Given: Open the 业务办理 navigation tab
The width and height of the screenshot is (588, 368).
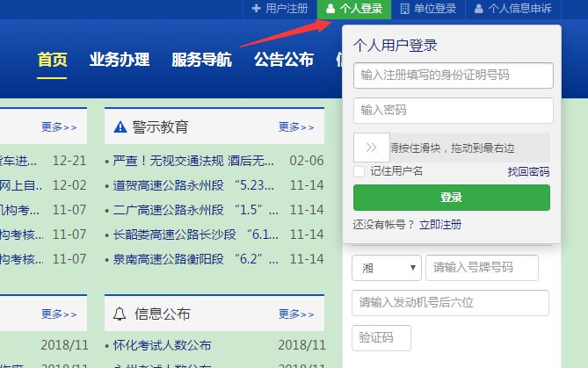Looking at the screenshot, I should click(120, 60).
